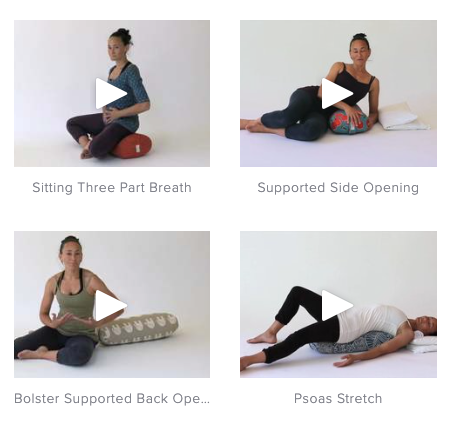Open the Psoas Stretch title link

tap(338, 399)
